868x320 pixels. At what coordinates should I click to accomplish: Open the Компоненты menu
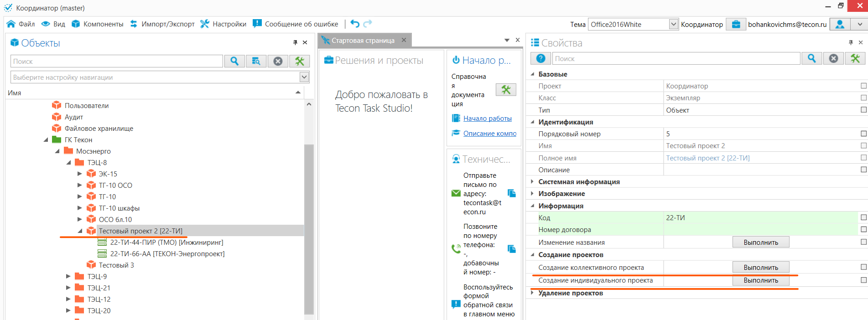tap(98, 24)
